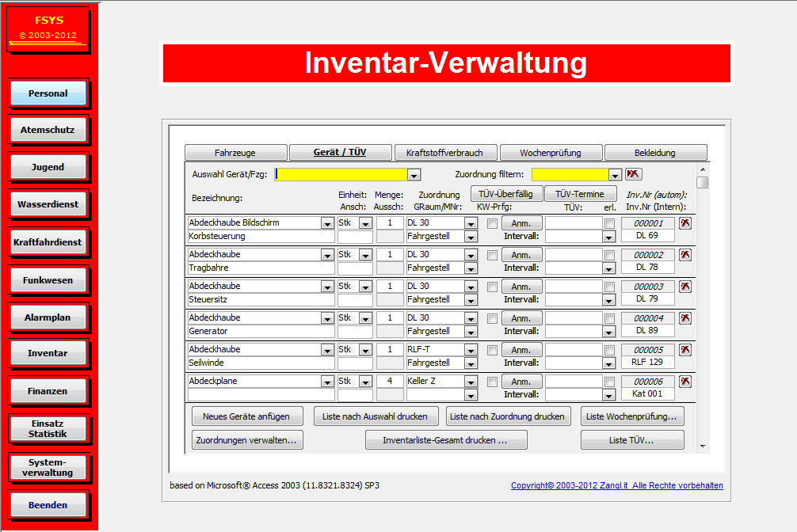Show TÜV-Termine
797x532 pixels.
point(580,194)
